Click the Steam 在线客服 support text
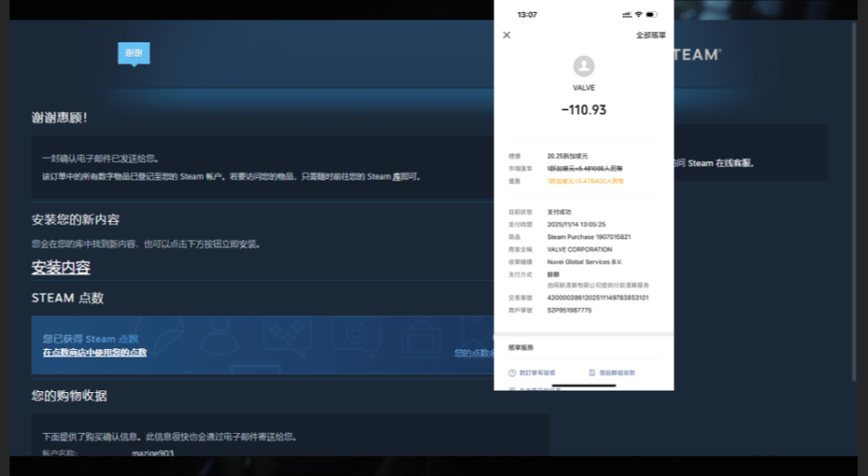The image size is (868, 476). tap(719, 163)
